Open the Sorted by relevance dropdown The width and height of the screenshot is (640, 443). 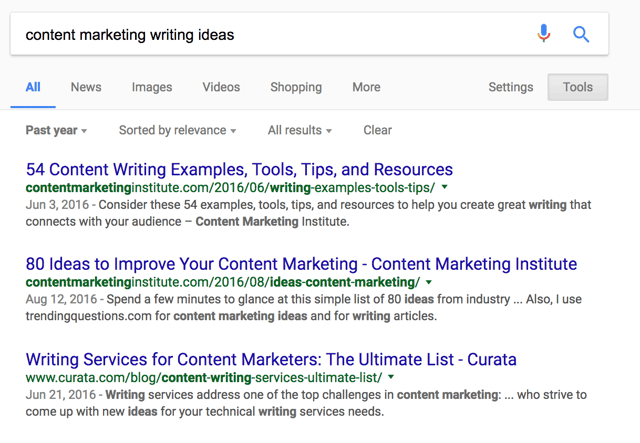[x=177, y=130]
